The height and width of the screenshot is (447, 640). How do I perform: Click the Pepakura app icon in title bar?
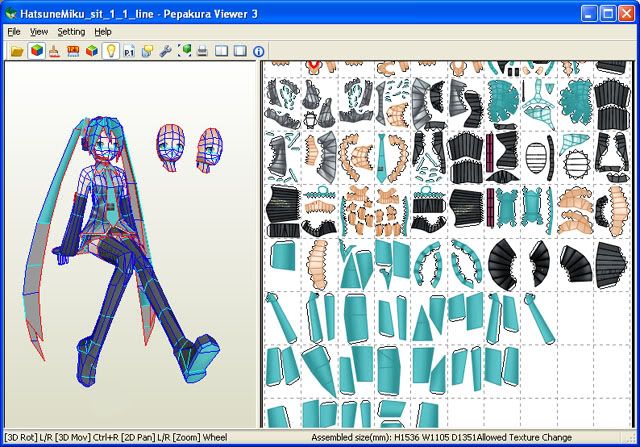click(x=11, y=14)
